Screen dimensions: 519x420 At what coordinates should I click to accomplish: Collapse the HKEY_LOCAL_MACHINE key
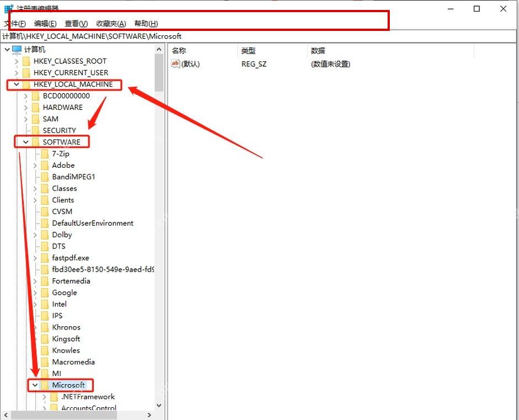(16, 84)
